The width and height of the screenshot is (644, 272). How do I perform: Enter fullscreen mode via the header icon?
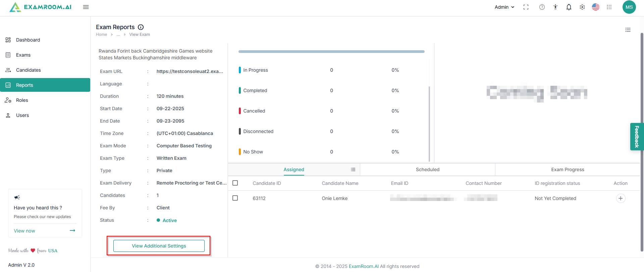click(x=526, y=7)
